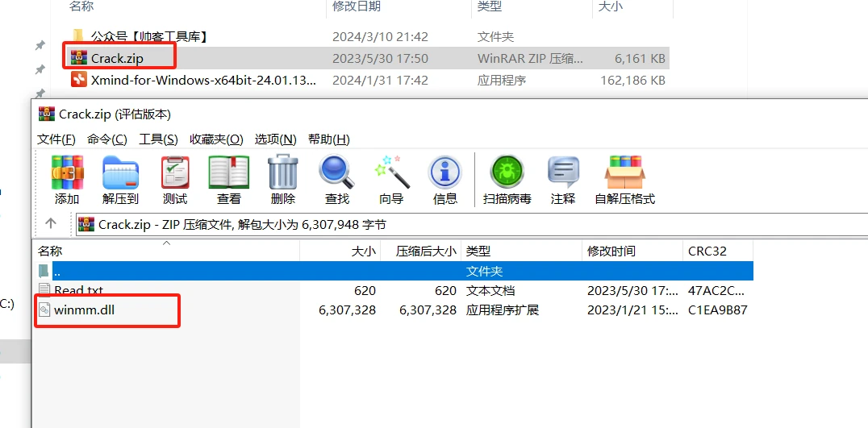This screenshot has height=428, width=868.
Task: Sort by 压缩后大小 column header
Action: [x=421, y=251]
